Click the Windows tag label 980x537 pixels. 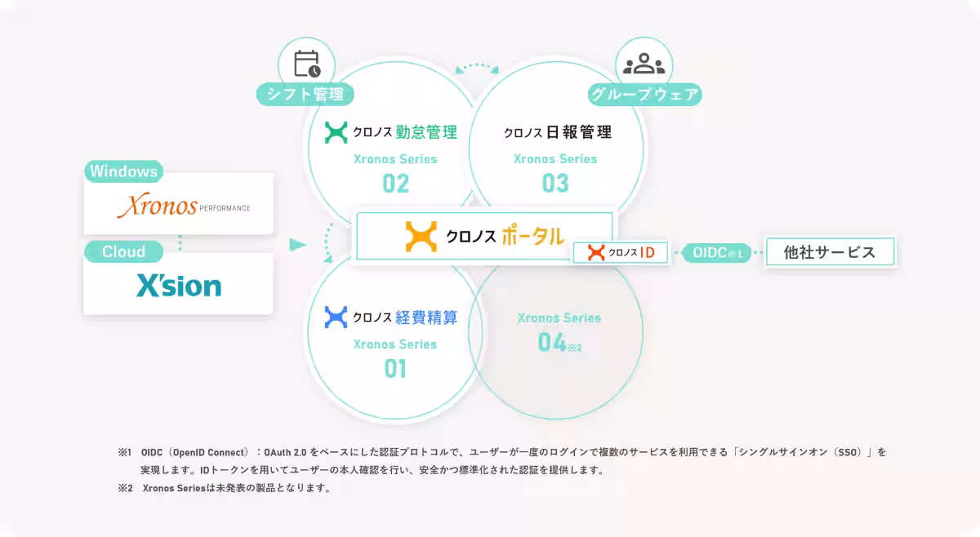tap(123, 171)
